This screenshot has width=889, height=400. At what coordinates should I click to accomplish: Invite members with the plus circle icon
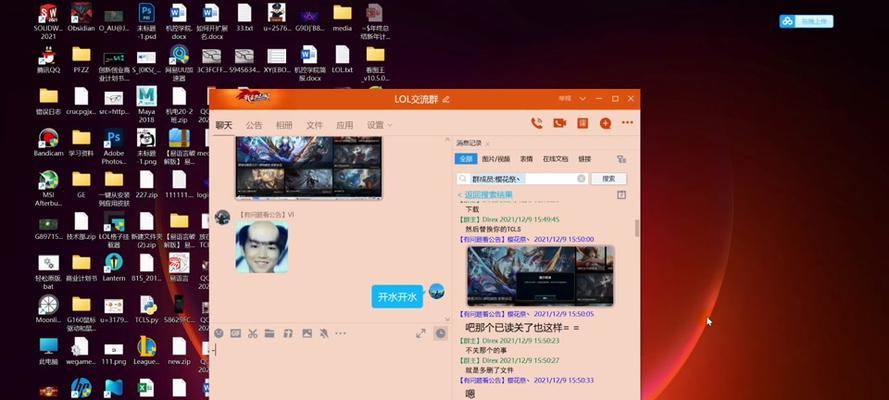click(x=605, y=124)
